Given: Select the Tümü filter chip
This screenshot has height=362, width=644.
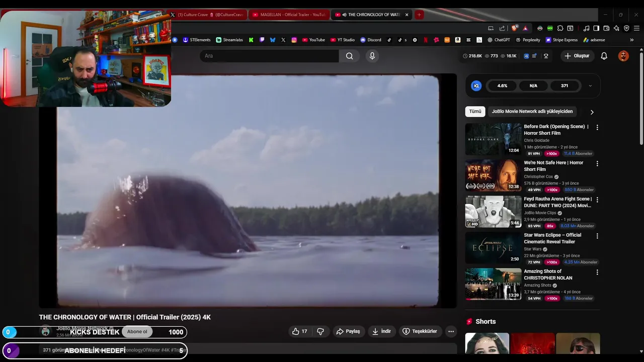Looking at the screenshot, I should tap(475, 112).
